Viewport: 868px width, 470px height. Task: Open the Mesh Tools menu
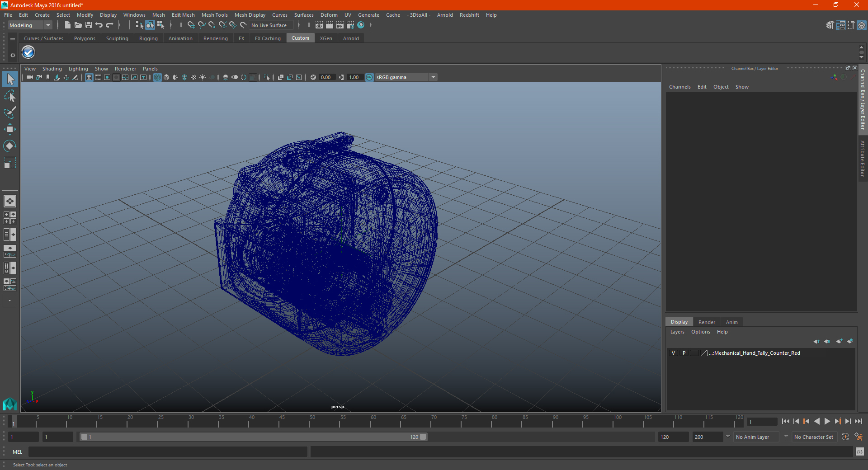(x=214, y=15)
